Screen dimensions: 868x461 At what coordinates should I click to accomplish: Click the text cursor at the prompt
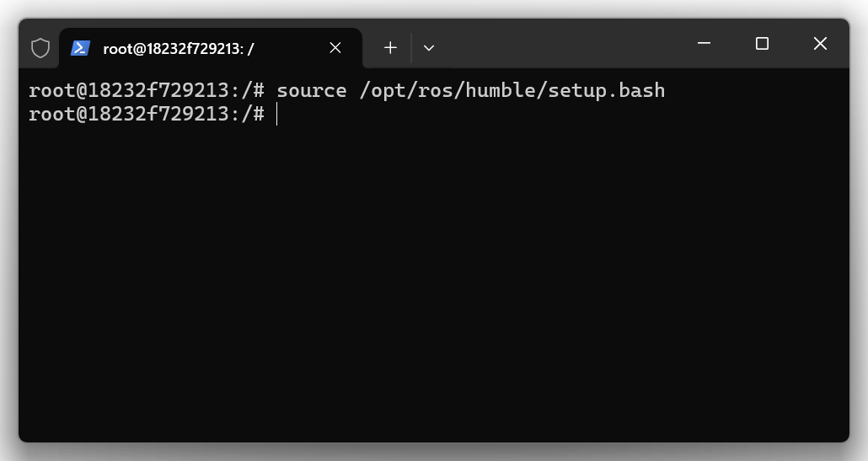point(276,115)
